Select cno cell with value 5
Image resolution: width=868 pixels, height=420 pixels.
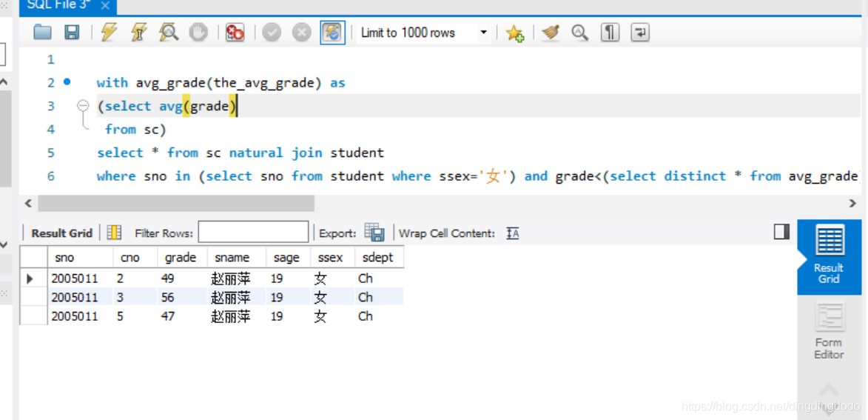coord(135,316)
